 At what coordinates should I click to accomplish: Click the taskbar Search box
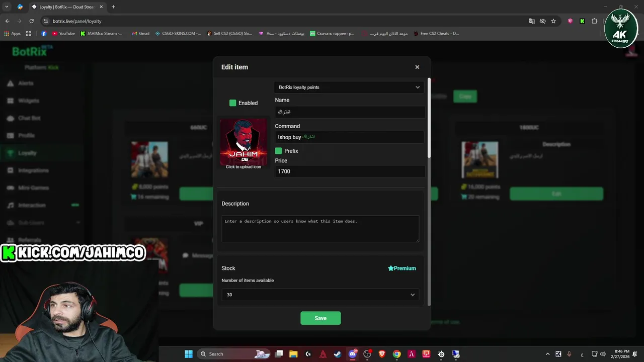tap(234, 354)
